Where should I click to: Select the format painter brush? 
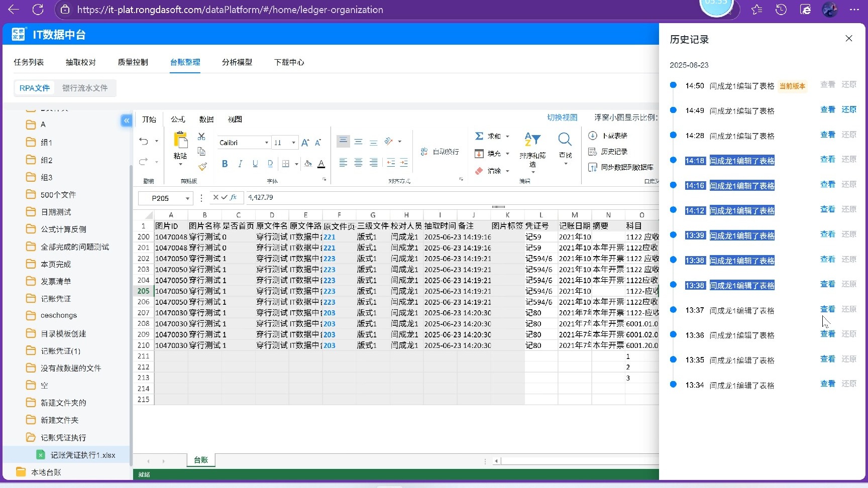(202, 166)
